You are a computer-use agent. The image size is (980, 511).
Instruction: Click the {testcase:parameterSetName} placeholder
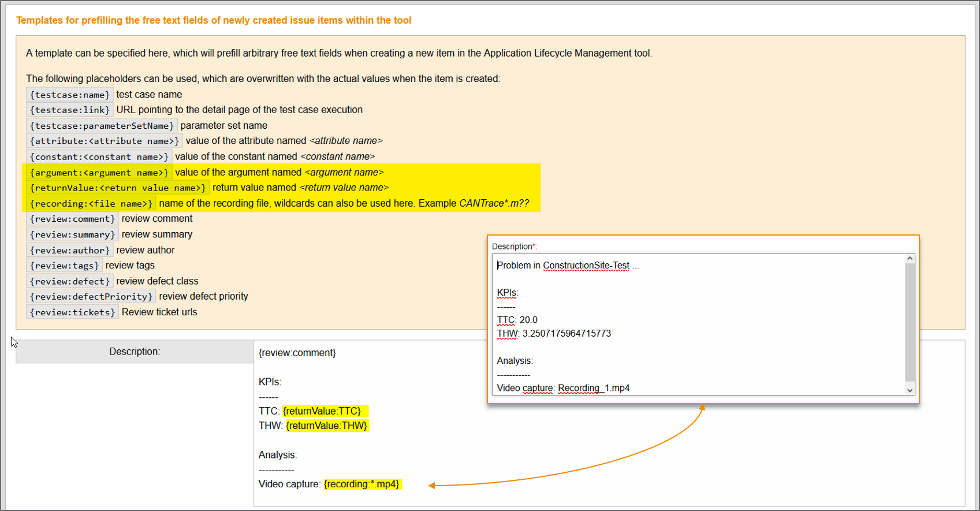click(x=102, y=126)
